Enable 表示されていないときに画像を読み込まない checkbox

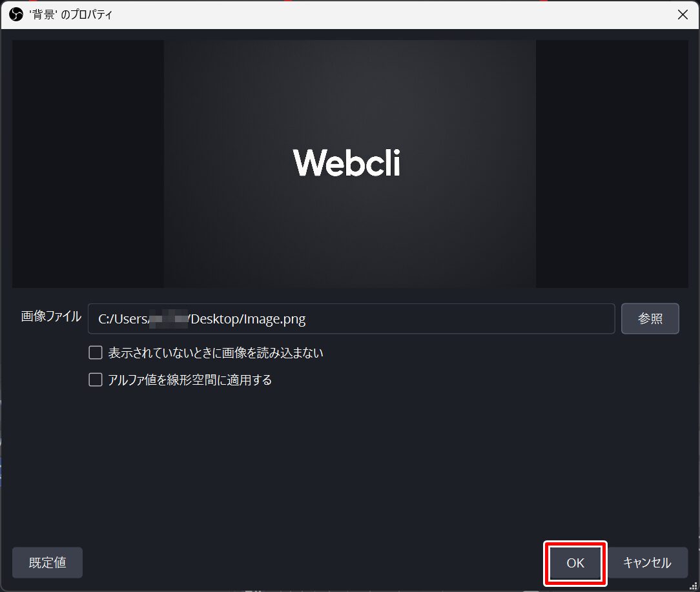tap(96, 352)
